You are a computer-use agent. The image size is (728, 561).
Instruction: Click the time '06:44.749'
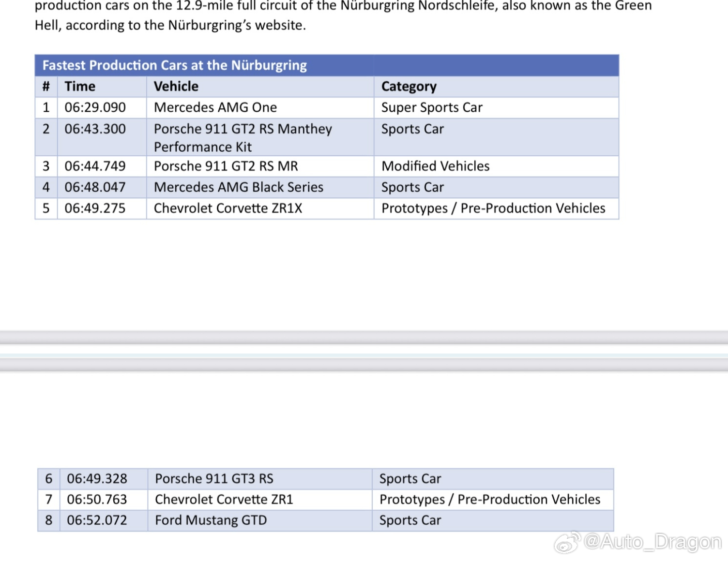click(x=95, y=166)
